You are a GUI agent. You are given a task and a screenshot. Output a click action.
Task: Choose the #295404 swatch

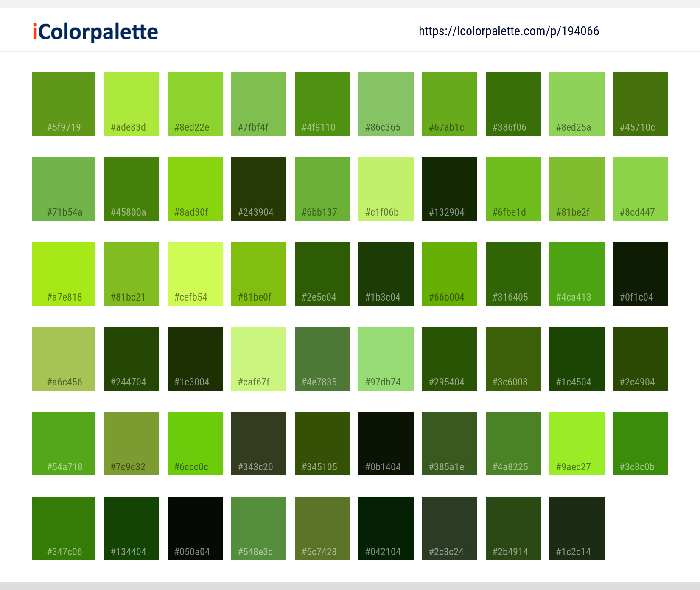pyautogui.click(x=450, y=359)
